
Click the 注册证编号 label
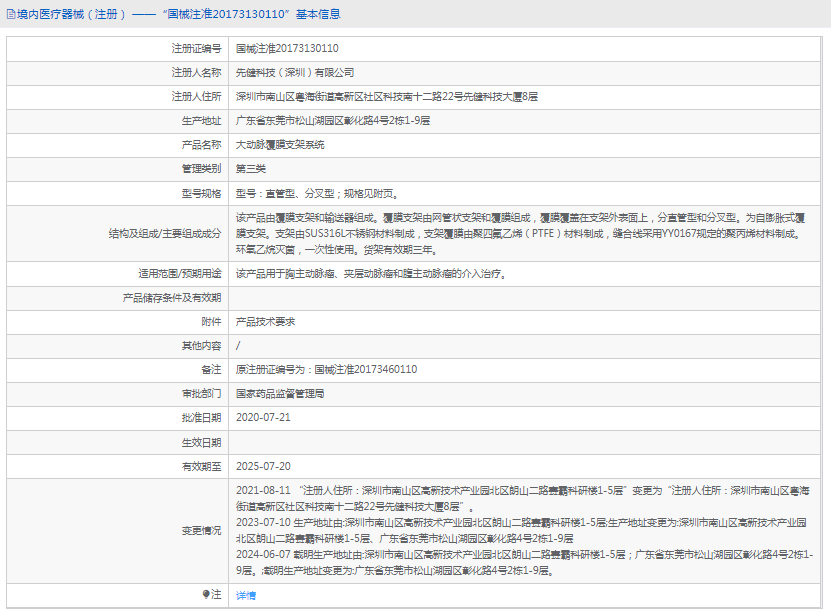196,48
